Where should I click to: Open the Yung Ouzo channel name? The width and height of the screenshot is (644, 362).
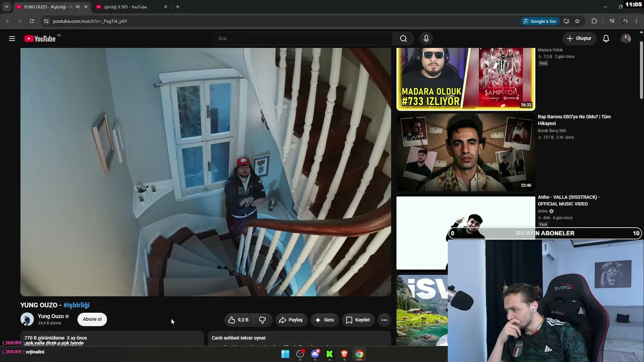(51, 316)
